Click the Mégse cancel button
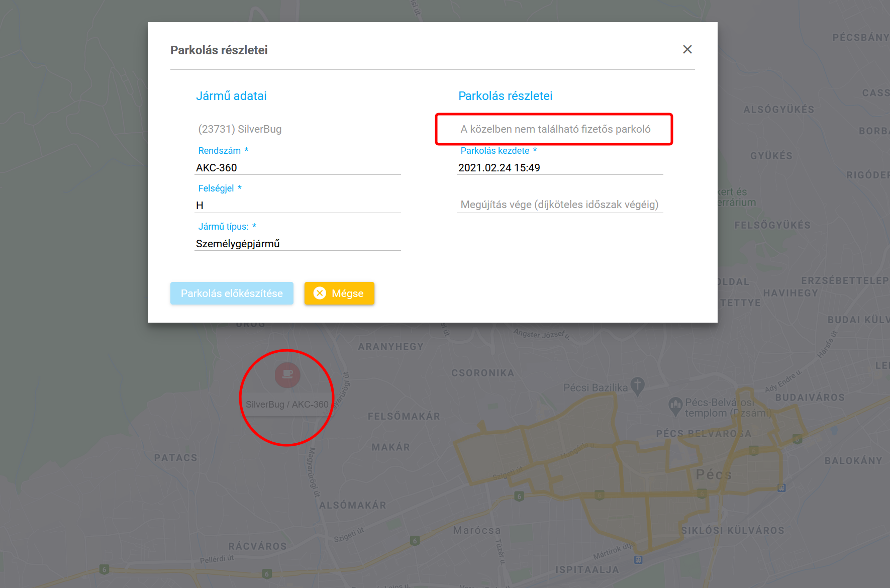890x588 pixels. 339,293
